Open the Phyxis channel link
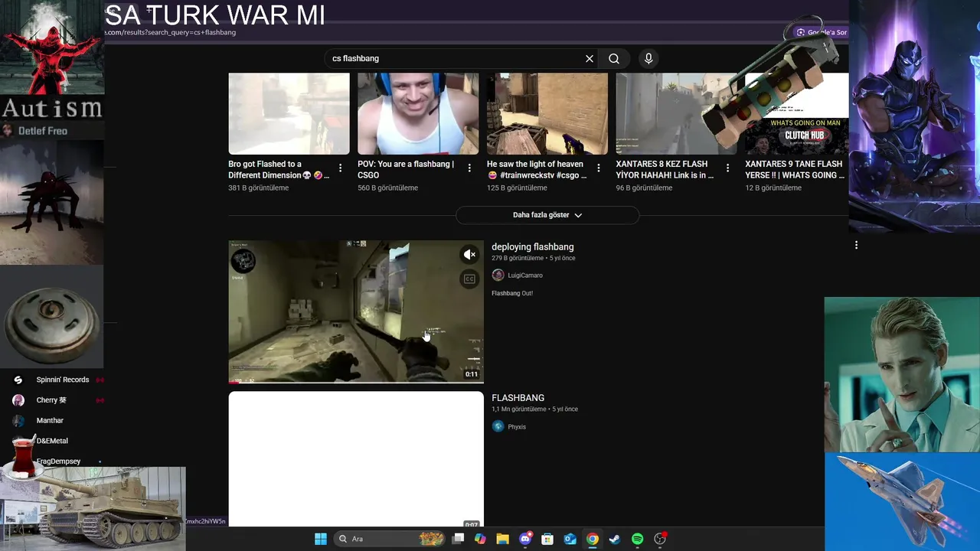 tap(517, 427)
